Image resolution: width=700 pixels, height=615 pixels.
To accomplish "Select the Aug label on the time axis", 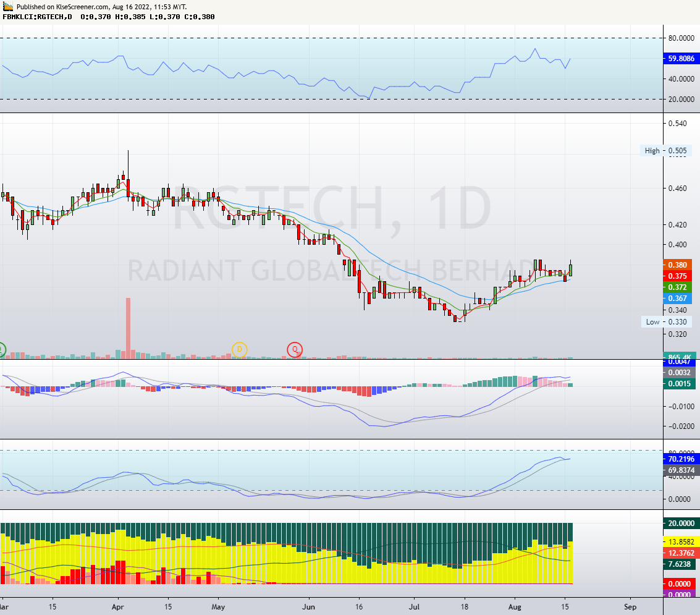I will point(514,607).
